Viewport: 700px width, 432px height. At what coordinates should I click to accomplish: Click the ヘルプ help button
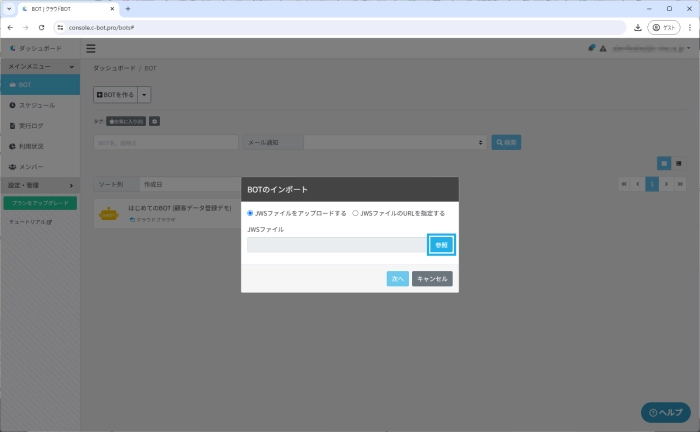click(665, 412)
